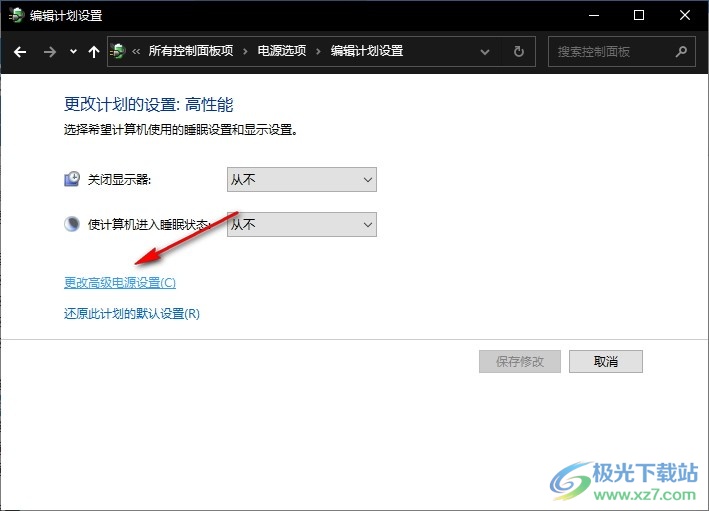Go back with the left arrow
709x511 pixels.
click(20, 52)
